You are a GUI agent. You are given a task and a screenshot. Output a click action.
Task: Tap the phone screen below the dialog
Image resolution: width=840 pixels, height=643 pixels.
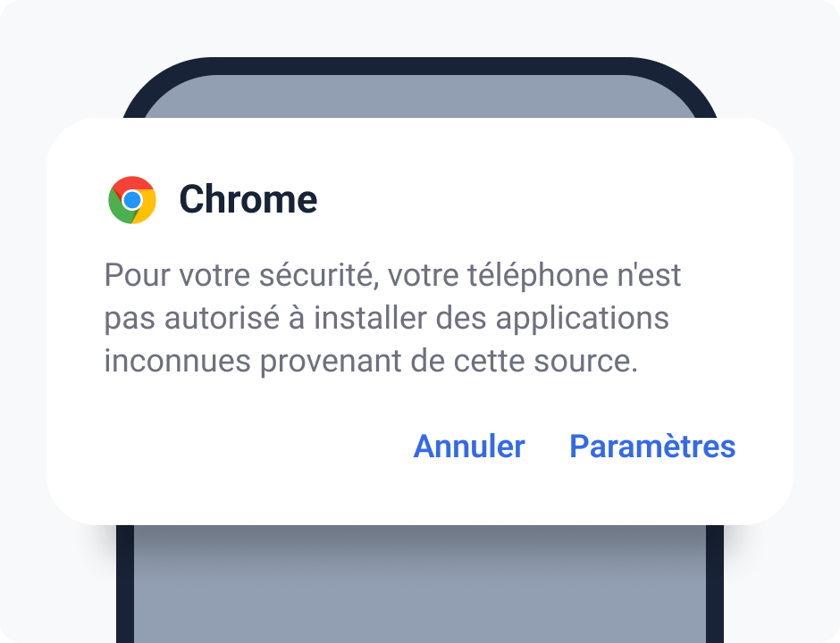pos(420,589)
